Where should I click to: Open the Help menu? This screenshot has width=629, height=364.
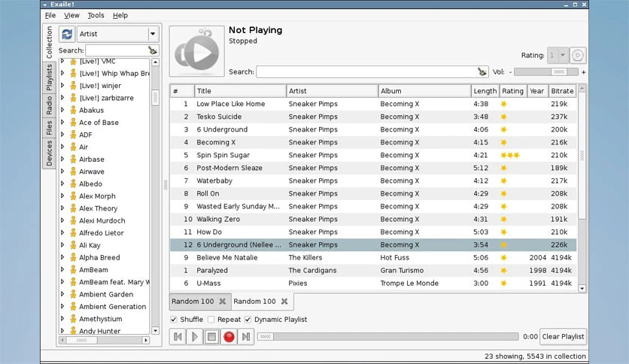(120, 15)
